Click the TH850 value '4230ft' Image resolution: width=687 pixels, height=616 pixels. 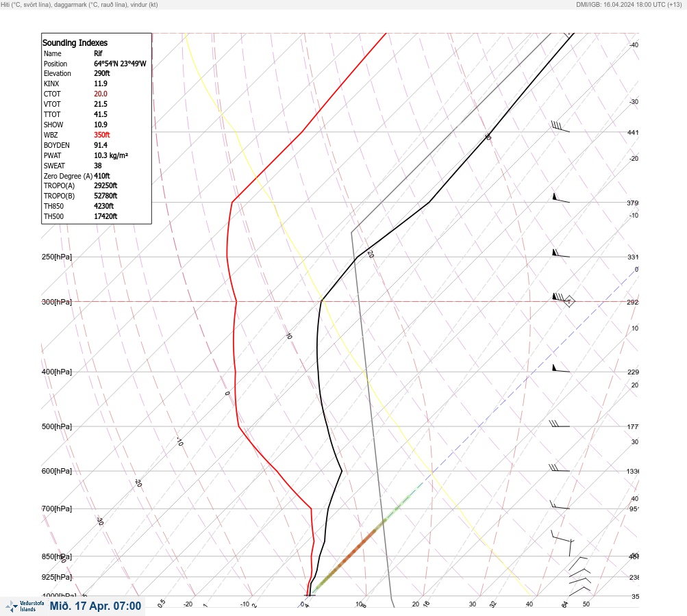(x=103, y=206)
